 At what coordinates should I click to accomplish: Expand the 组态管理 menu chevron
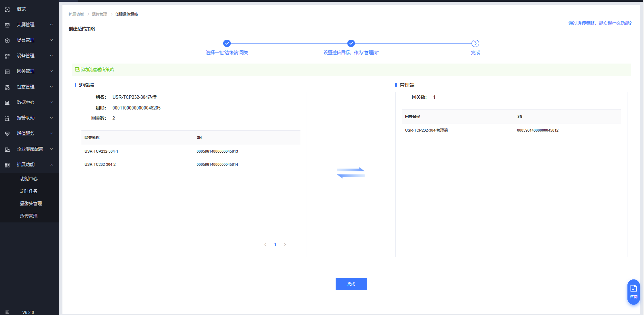(x=51, y=87)
